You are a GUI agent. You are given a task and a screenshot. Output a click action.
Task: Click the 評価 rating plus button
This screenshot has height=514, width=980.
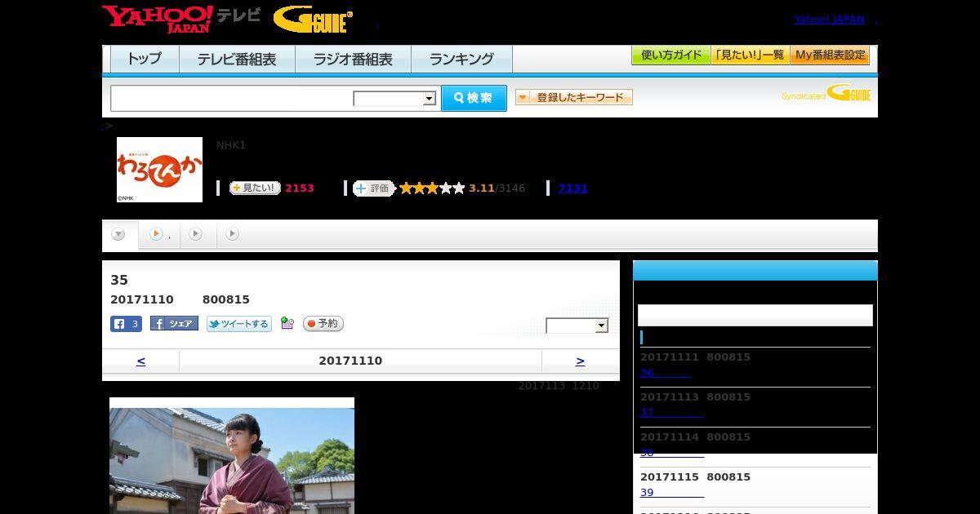373,188
